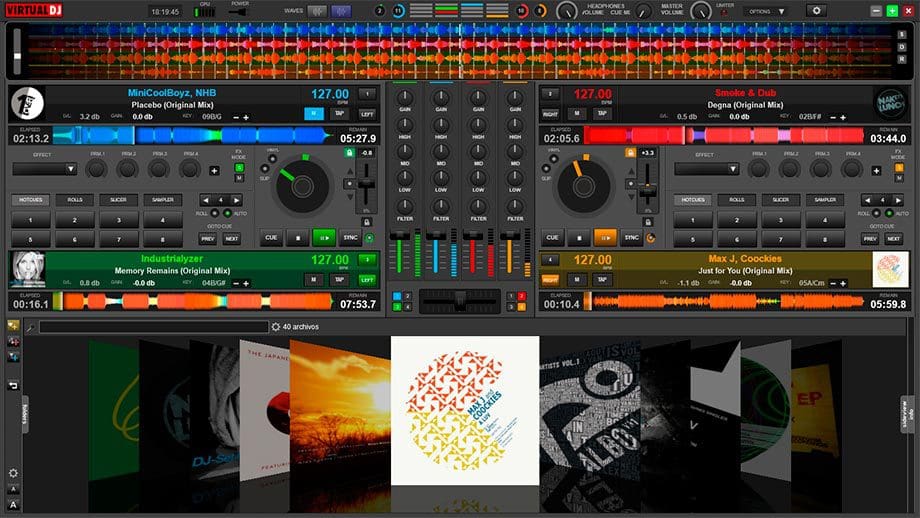Open the OPTIONS dropdown in the top bar
Viewport: 920px width, 518px height.
(x=766, y=11)
